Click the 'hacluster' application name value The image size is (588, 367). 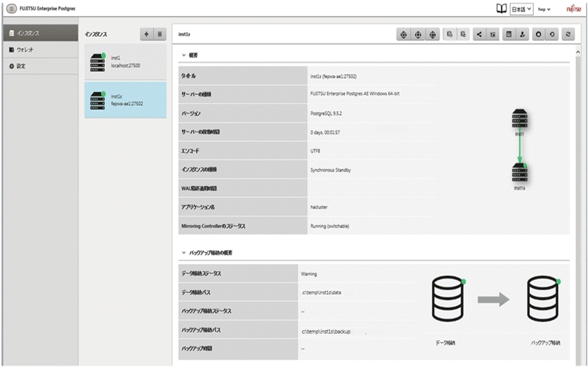[x=319, y=207]
